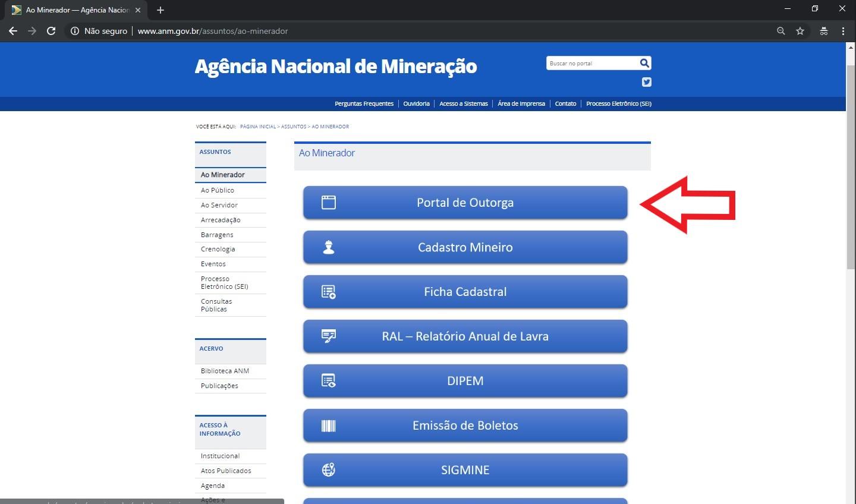Open Atos Publicados link

click(231, 471)
